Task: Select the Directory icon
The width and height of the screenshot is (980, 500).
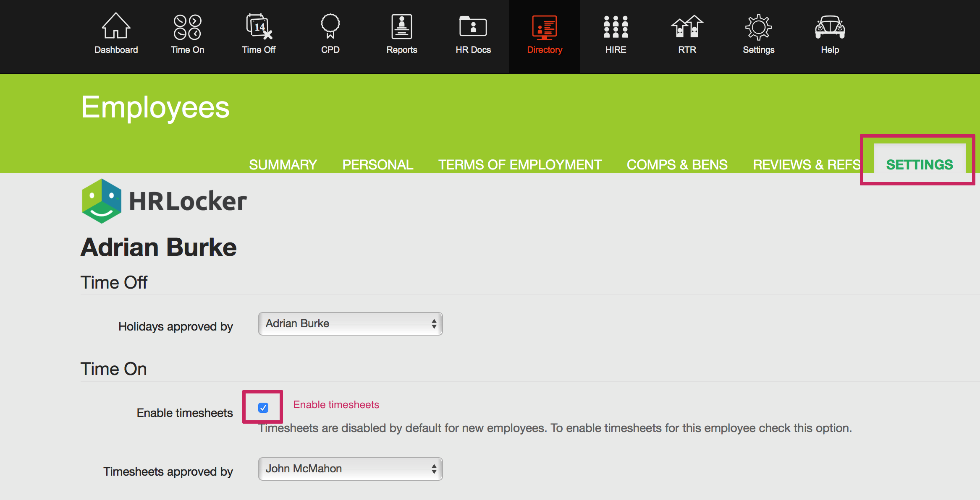Action: coord(544,27)
